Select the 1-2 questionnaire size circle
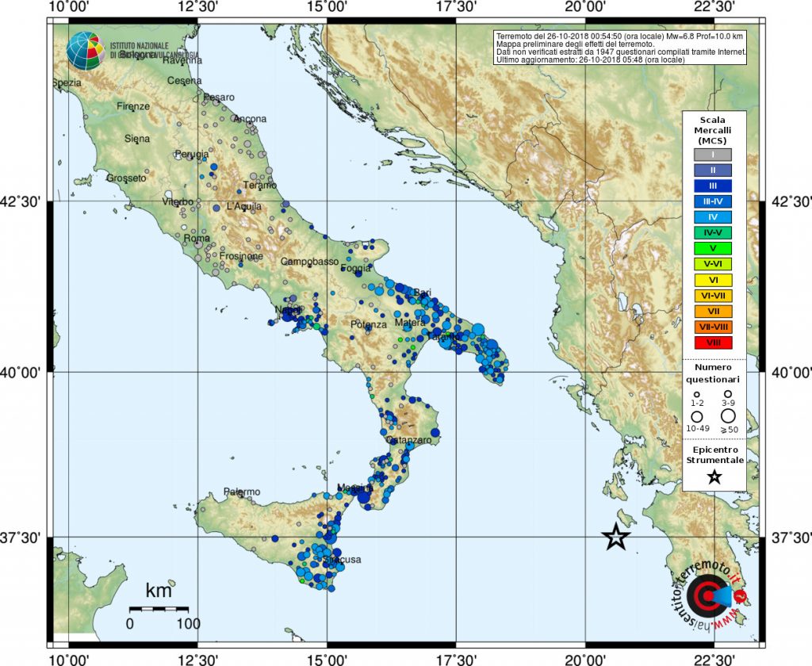The image size is (812, 666). pyautogui.click(x=696, y=394)
